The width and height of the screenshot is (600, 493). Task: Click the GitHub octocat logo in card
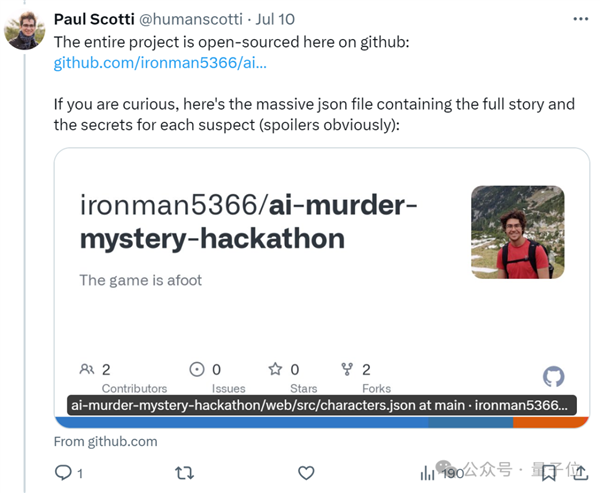[x=553, y=377]
